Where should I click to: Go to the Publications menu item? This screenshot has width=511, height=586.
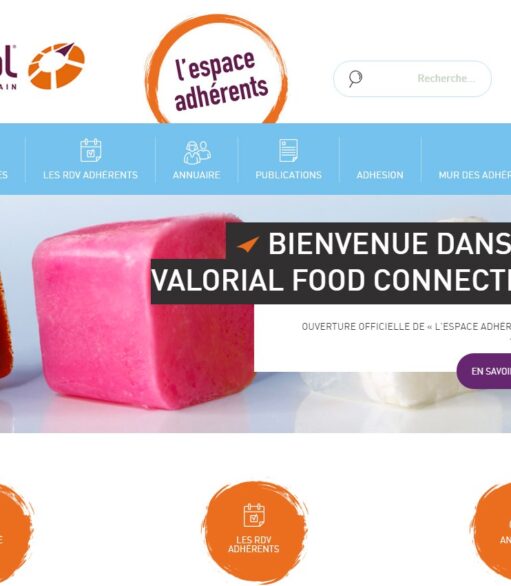coord(289,175)
